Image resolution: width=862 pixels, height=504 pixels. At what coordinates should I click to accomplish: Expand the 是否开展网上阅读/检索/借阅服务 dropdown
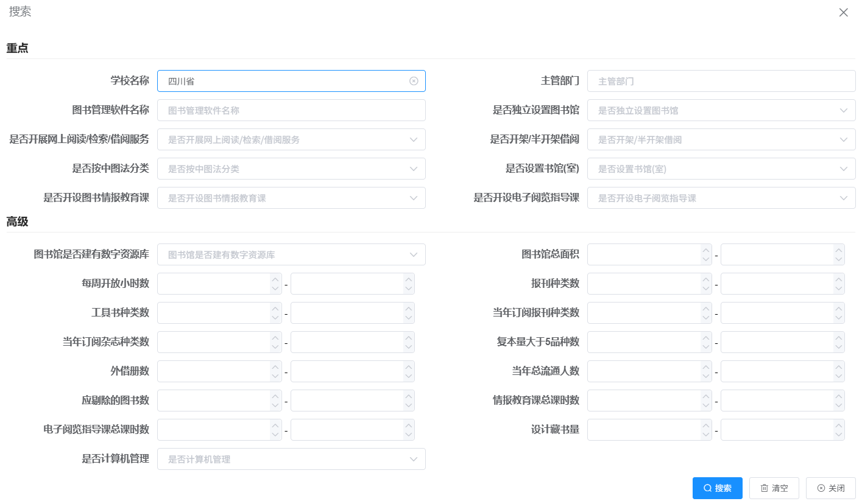[291, 139]
